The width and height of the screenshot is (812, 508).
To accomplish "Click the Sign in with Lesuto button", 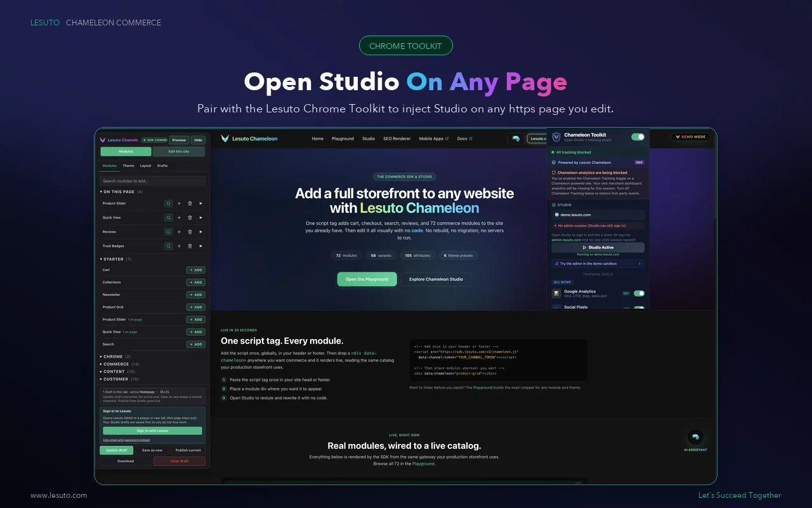I will (x=152, y=431).
